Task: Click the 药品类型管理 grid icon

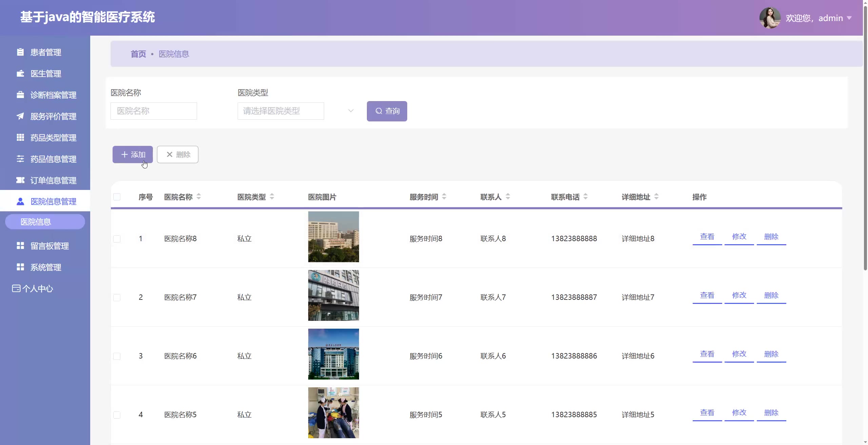Action: coord(20,137)
